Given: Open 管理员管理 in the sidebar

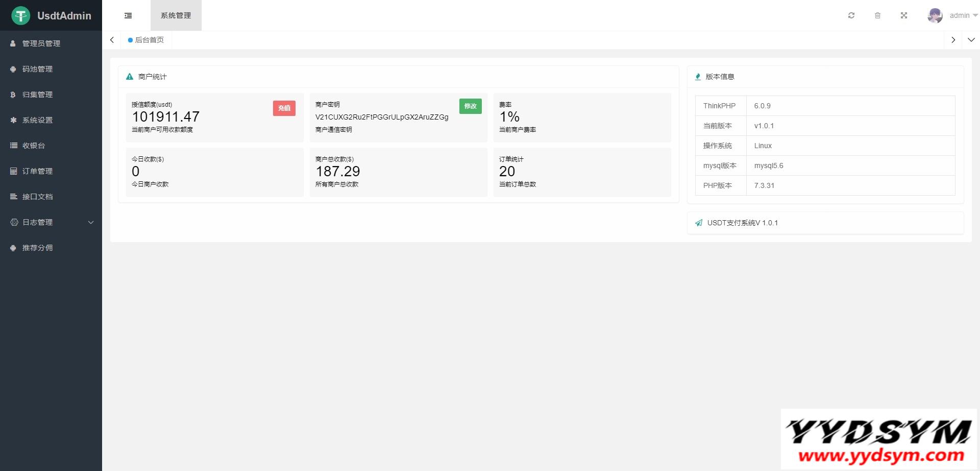Looking at the screenshot, I should point(41,43).
